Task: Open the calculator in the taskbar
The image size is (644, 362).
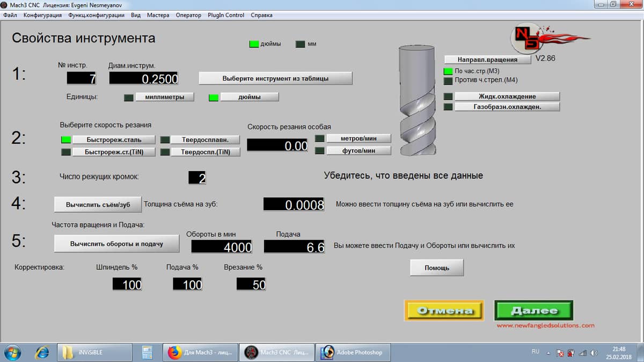Action: tap(147, 352)
